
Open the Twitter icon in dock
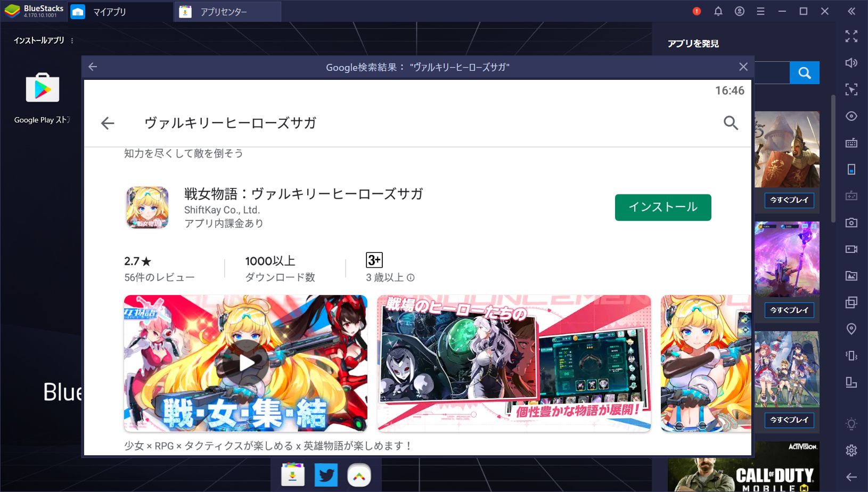(x=326, y=475)
